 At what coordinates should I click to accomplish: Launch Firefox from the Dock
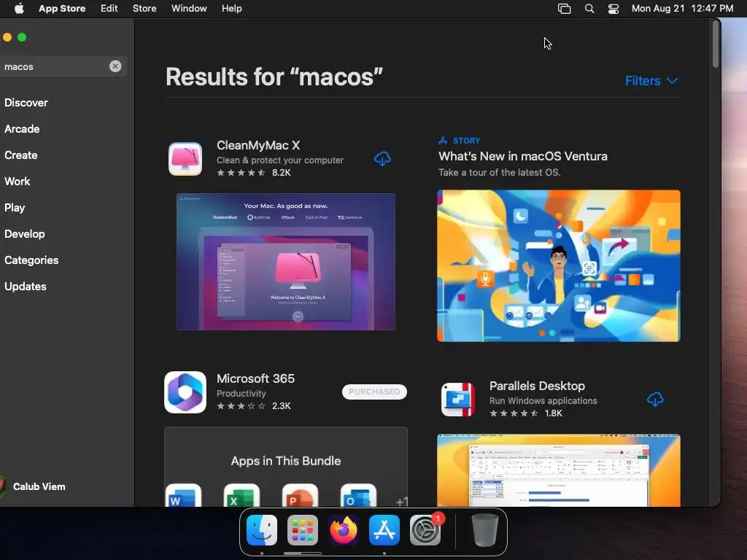(344, 530)
